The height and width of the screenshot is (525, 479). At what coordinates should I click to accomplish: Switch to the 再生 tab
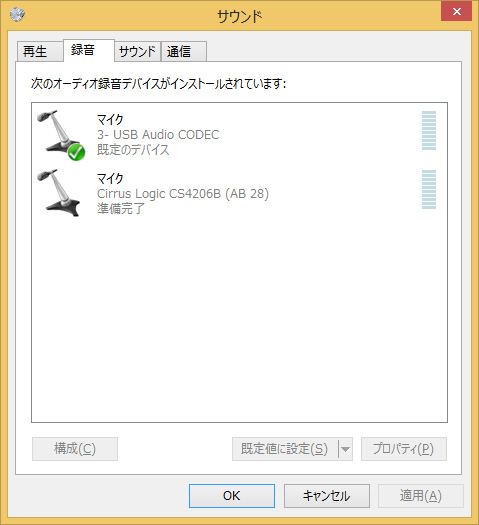click(x=39, y=52)
